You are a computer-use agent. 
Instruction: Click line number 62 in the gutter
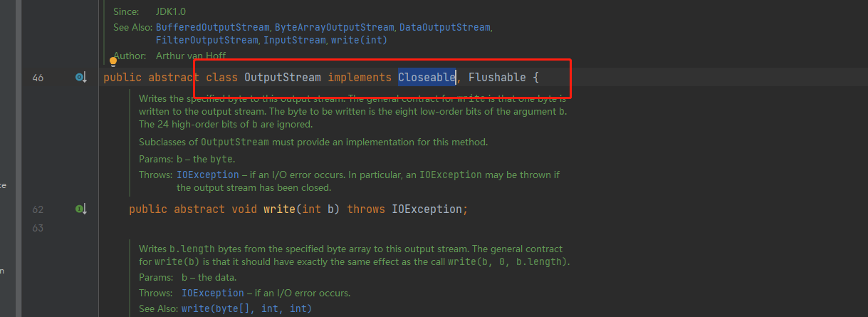[x=38, y=209]
